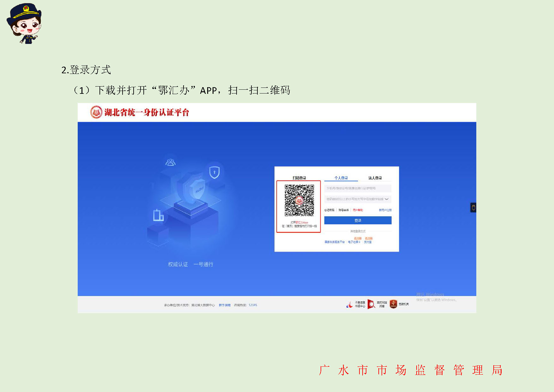Click 新用户注册 link

tap(385, 210)
